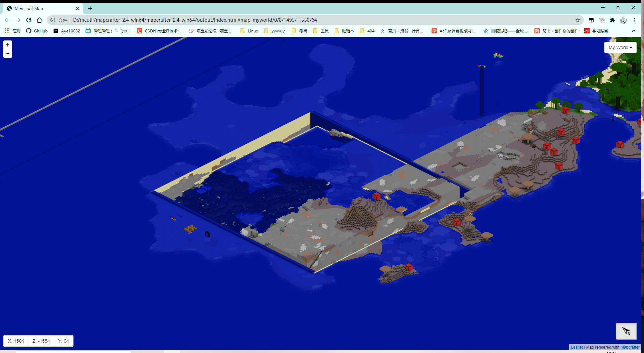Expand the 考研 bookmarks folder
This screenshot has width=644, height=353.
pos(300,31)
